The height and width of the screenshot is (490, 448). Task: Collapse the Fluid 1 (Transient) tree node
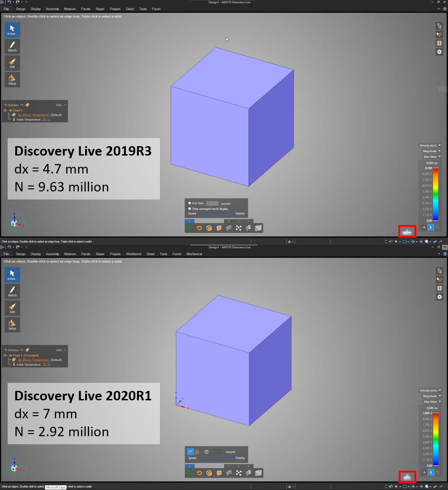click(5, 356)
